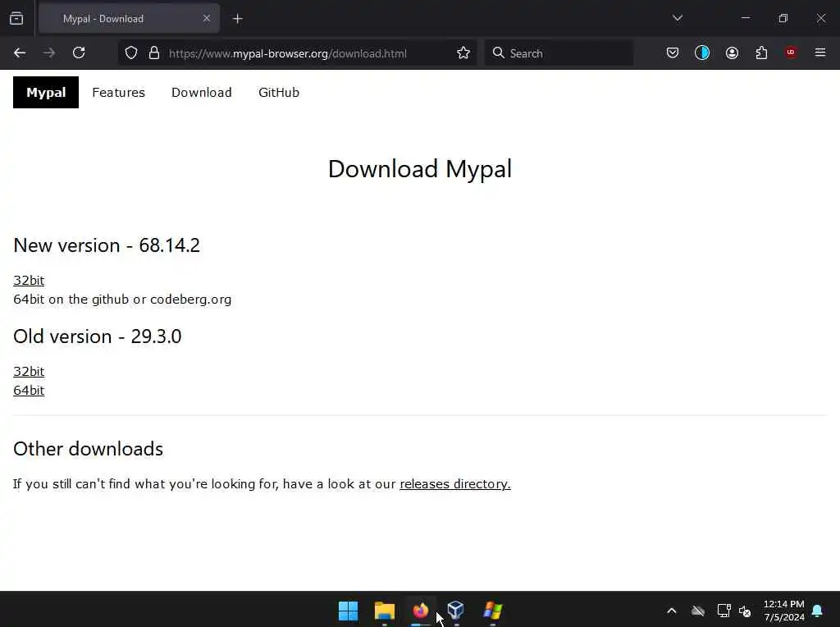Reload the current page

tap(79, 53)
